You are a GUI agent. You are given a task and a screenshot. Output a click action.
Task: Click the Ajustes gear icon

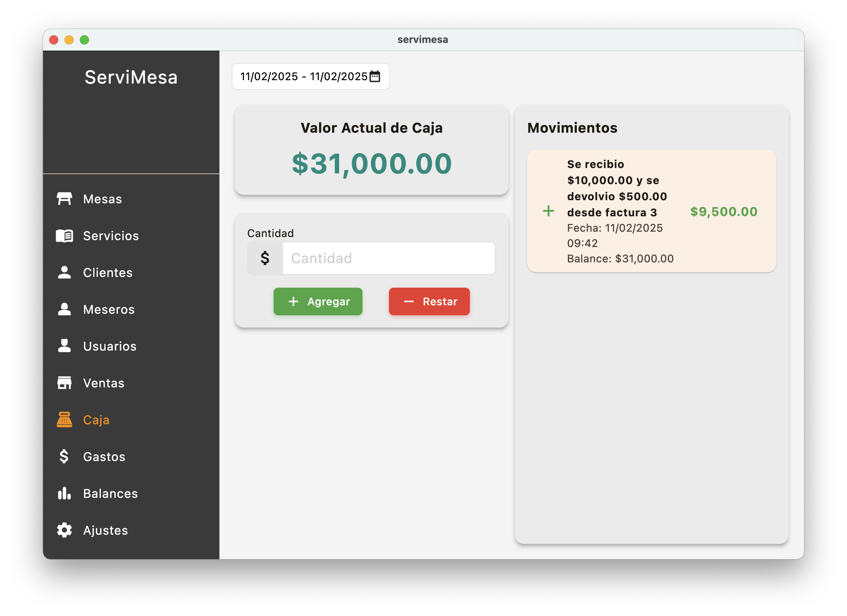64,530
